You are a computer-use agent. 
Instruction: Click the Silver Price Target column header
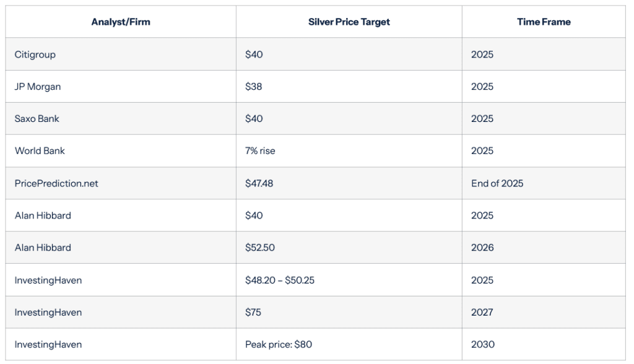[x=349, y=22]
